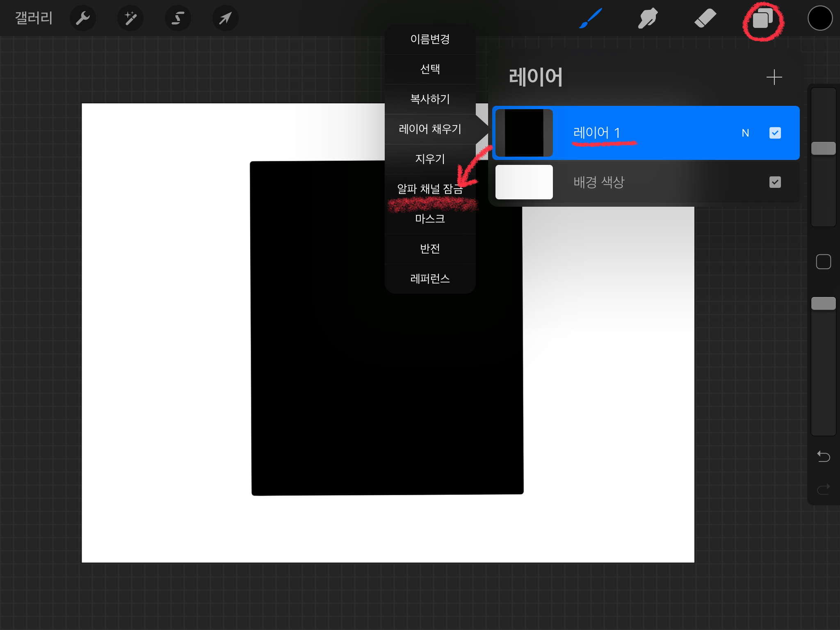
Task: Select the Smudge tool
Action: pyautogui.click(x=648, y=18)
